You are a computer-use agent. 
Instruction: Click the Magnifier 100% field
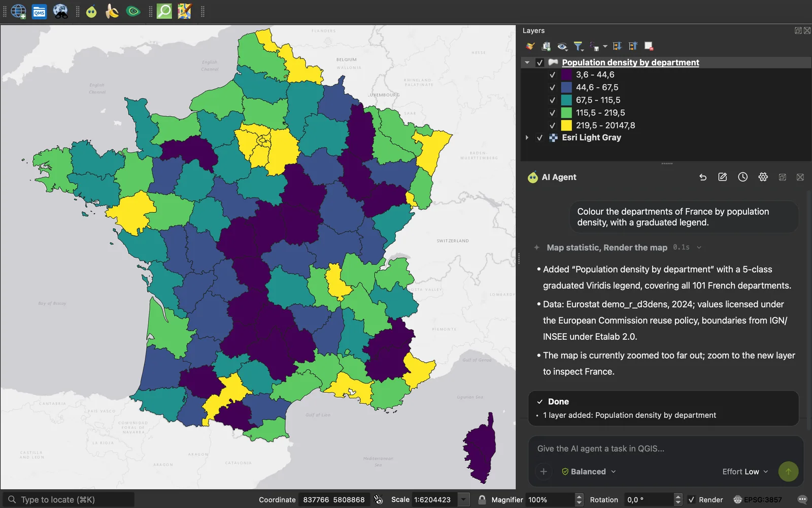(550, 500)
